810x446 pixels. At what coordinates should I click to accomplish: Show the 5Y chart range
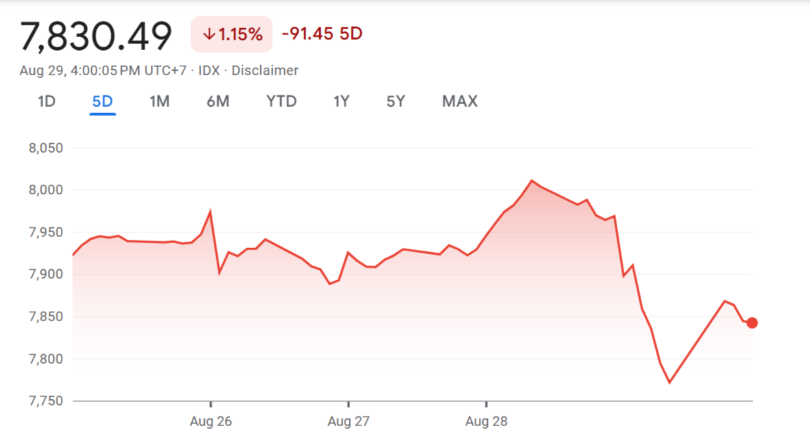(396, 101)
